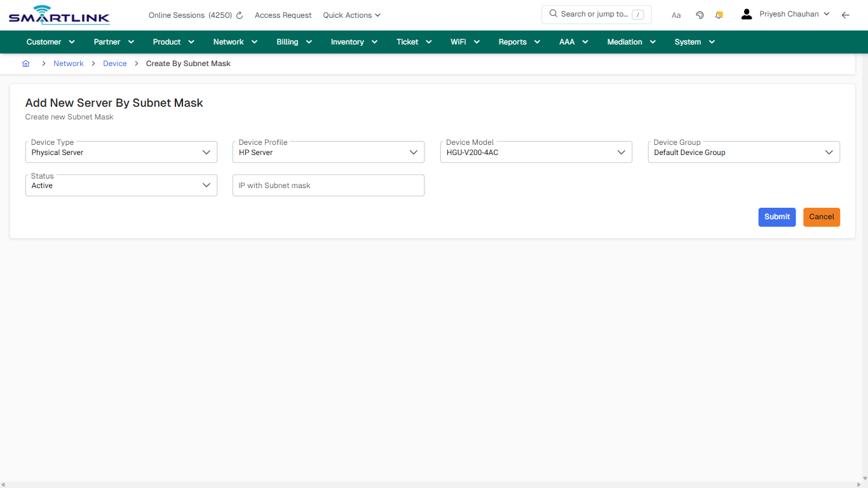Cancel the subnet mask form

(x=821, y=217)
